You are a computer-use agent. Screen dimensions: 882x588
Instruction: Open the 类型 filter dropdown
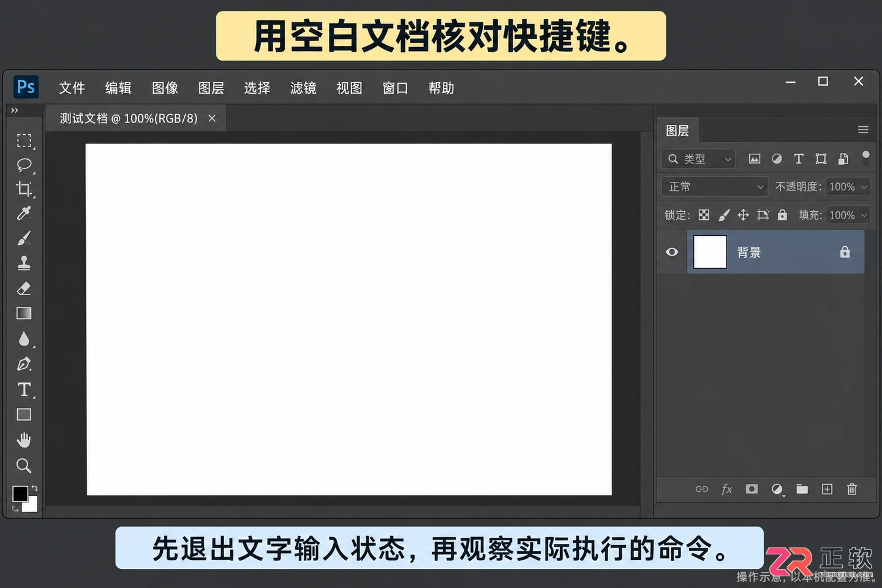tap(698, 159)
